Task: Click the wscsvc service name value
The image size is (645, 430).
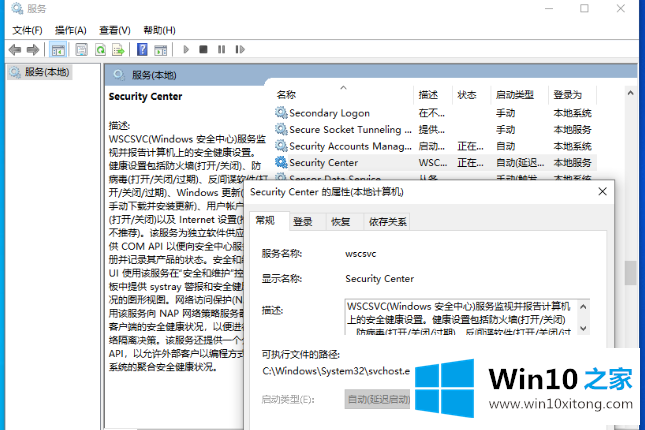Action: coord(361,254)
